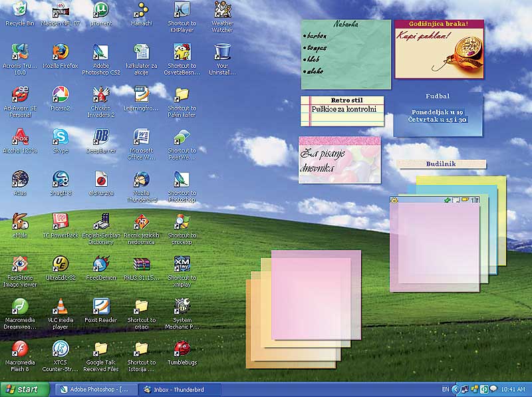Click the Picasa2 desktop icon

(x=61, y=94)
